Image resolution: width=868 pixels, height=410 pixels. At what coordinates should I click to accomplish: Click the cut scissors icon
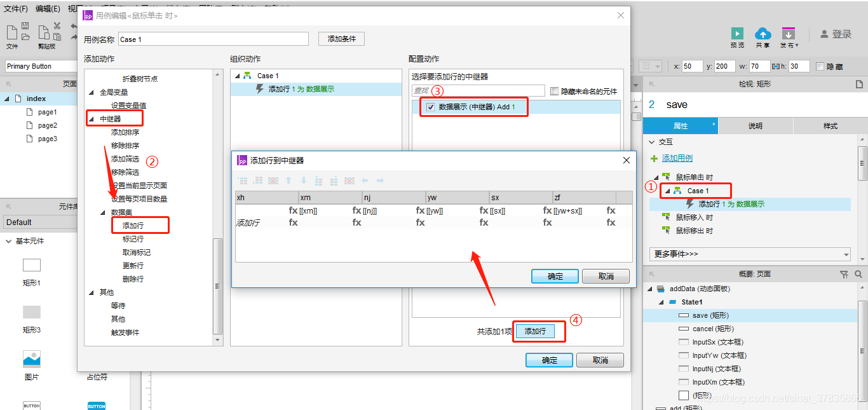click(57, 26)
